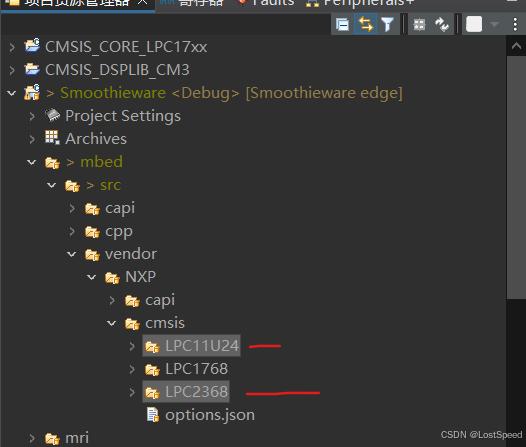Select the mri folder label
526x447 pixels.
point(77,438)
